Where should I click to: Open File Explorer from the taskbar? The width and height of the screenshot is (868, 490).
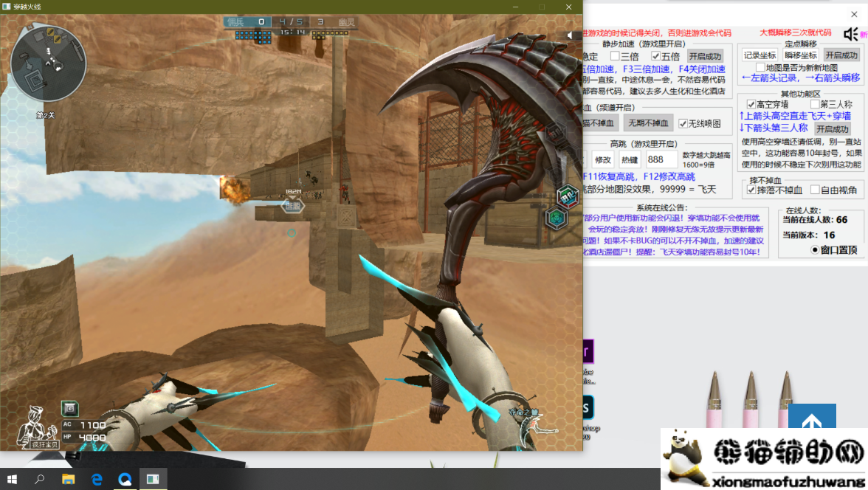pos(68,479)
